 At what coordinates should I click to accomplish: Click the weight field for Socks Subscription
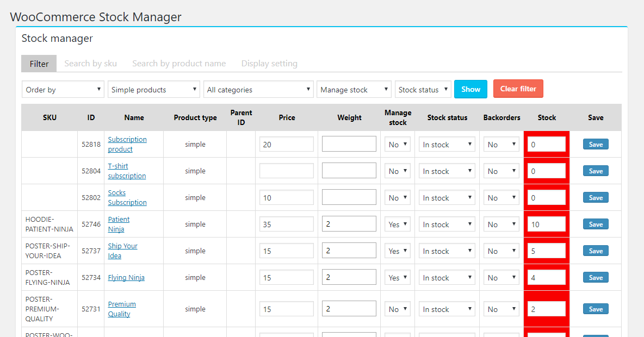(x=349, y=197)
